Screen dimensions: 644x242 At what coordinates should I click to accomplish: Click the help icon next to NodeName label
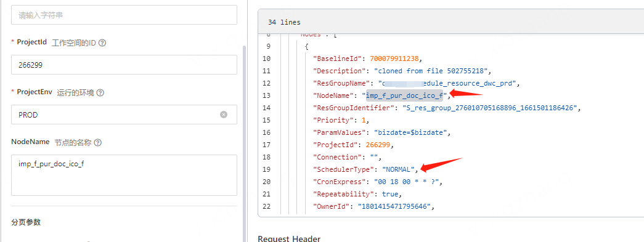tap(98, 143)
